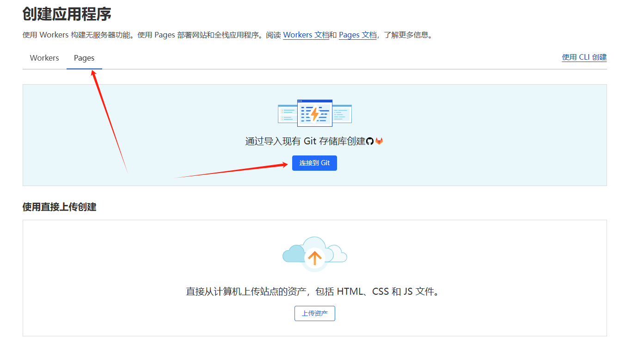Select the Pages tab
This screenshot has width=644, height=347.
(x=84, y=58)
